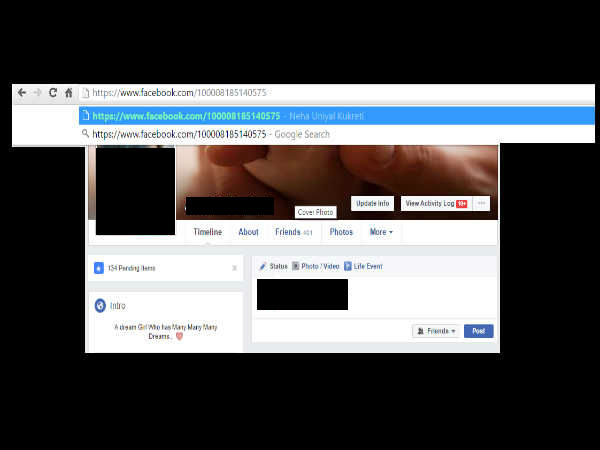600x450 pixels.
Task: Select the highlighted Facebook URL suggestion
Action: click(230, 116)
